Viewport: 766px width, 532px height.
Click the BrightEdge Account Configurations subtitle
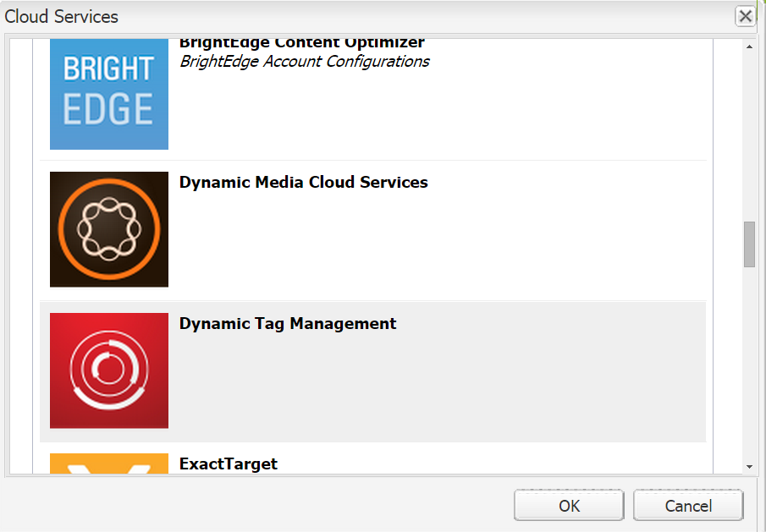(x=305, y=62)
